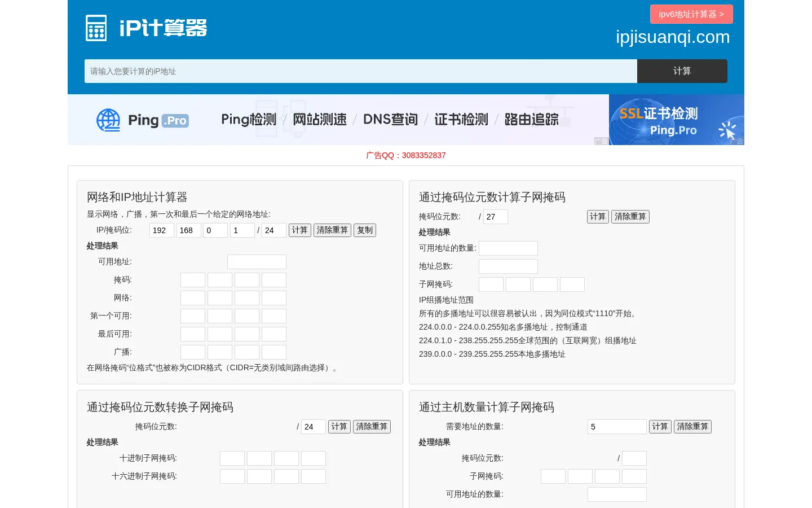
Task: Click the dark 计算 button beside the search box
Action: tap(682, 71)
